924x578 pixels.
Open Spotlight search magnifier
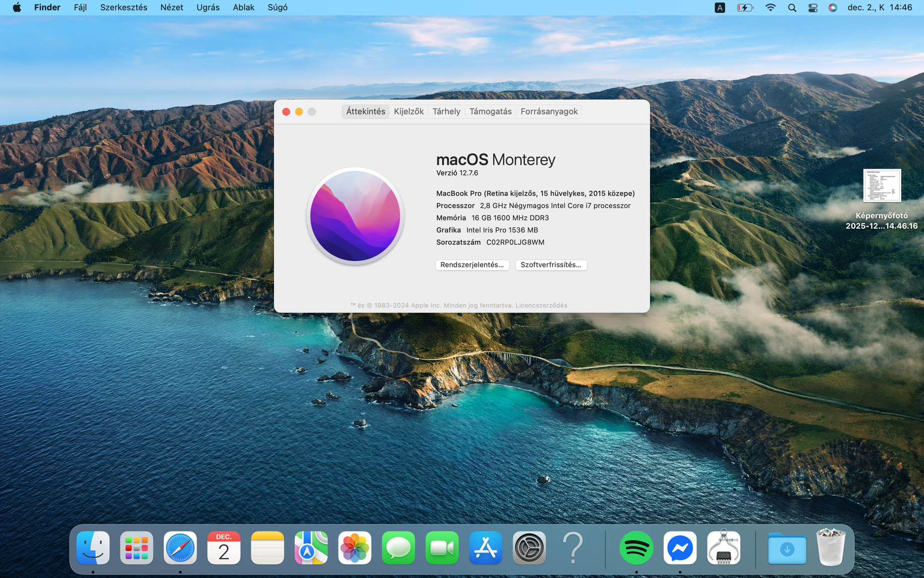tap(792, 8)
